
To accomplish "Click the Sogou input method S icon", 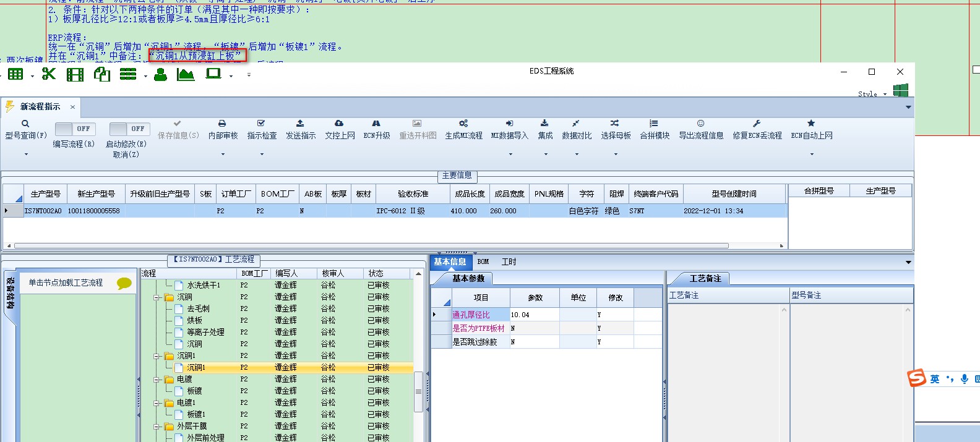I will click(x=917, y=378).
